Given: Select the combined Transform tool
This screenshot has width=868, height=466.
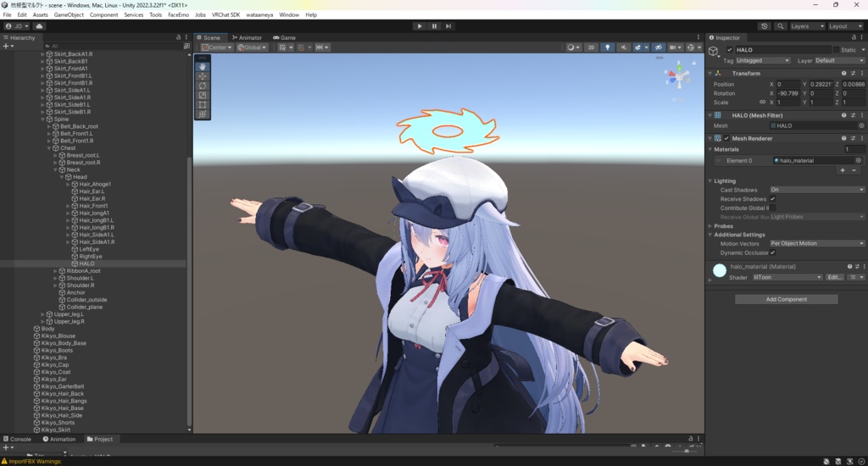Looking at the screenshot, I should (x=203, y=114).
